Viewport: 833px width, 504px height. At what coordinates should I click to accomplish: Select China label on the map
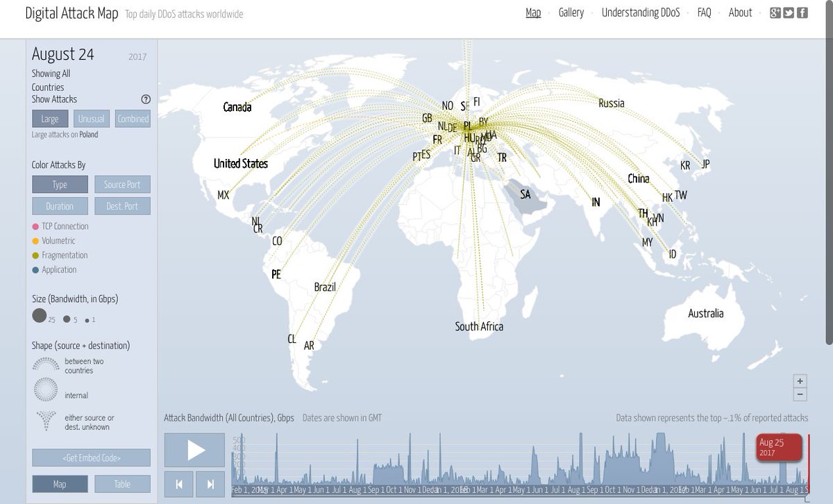click(638, 179)
